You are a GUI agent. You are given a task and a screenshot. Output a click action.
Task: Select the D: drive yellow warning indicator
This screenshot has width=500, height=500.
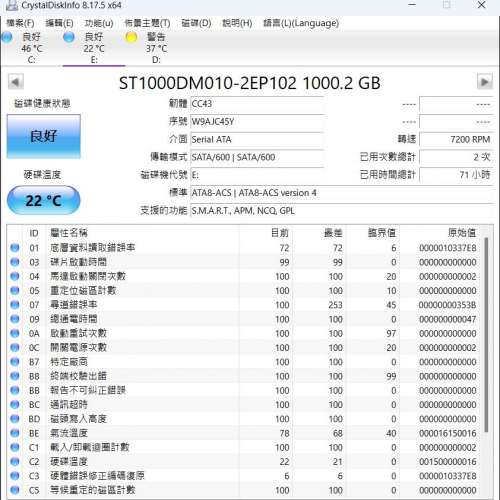131,37
